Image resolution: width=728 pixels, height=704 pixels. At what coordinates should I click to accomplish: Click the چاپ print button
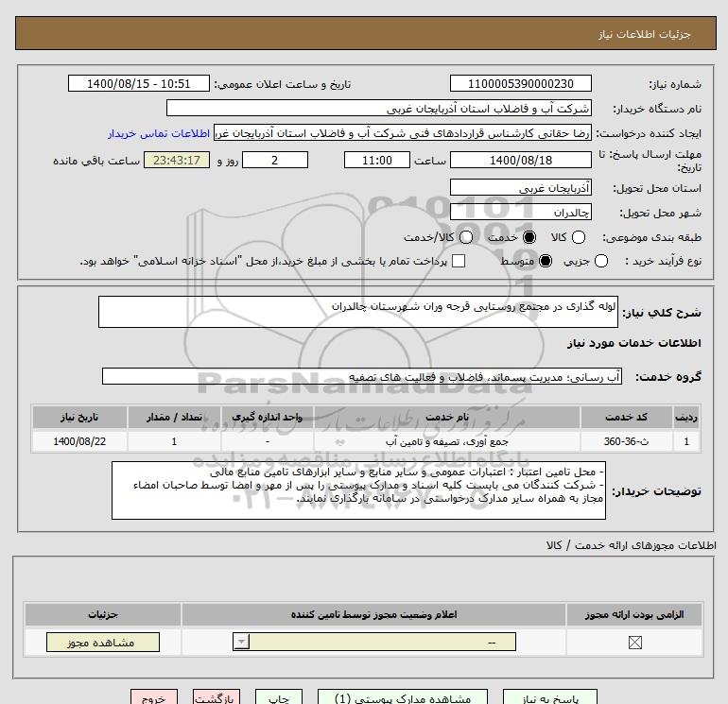[x=279, y=697]
